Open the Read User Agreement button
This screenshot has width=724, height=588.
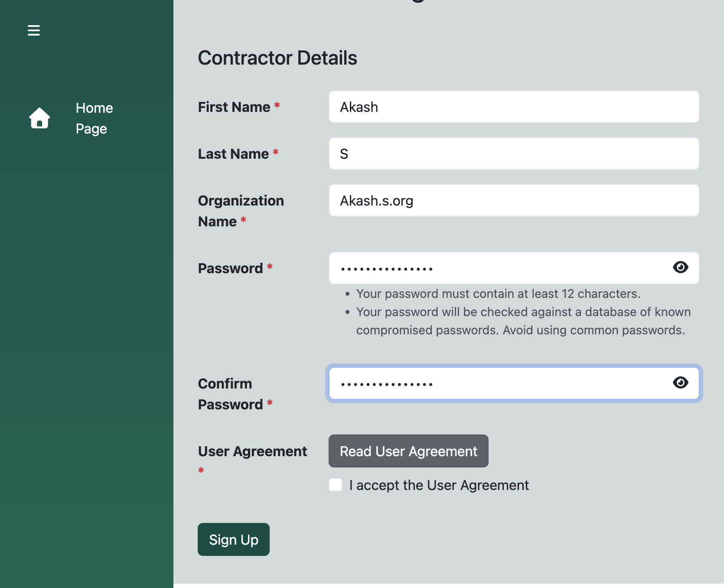(x=408, y=451)
